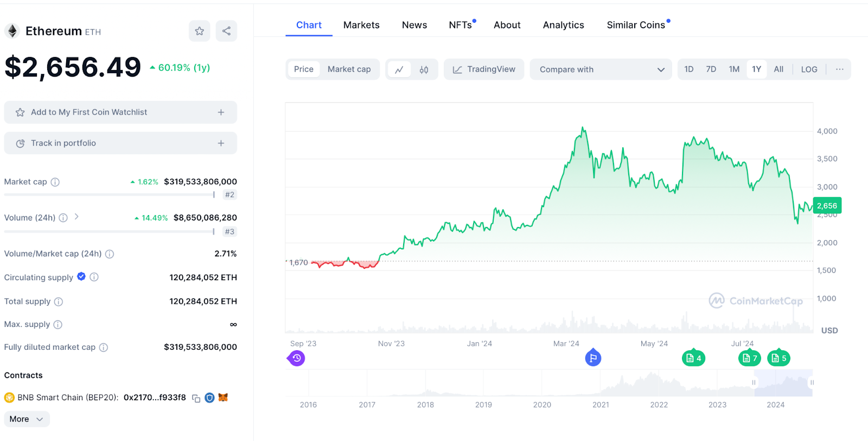Switch to candlestick chart view
The width and height of the screenshot is (868, 441).
click(x=424, y=70)
